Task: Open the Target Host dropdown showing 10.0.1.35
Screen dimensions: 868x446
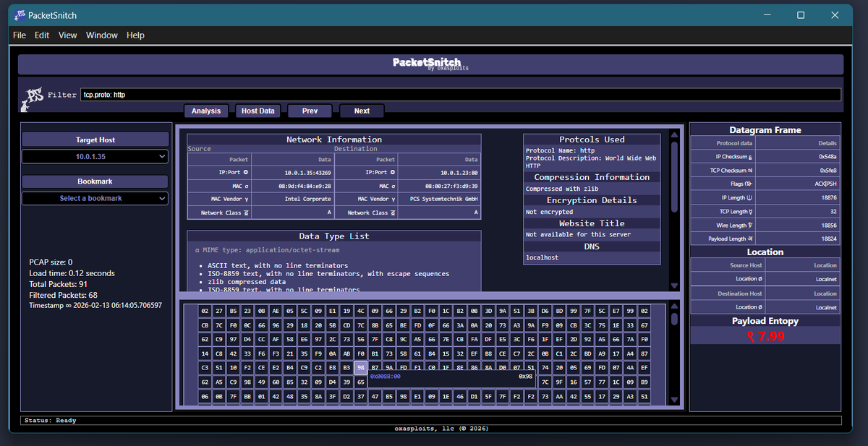Action: click(95, 156)
